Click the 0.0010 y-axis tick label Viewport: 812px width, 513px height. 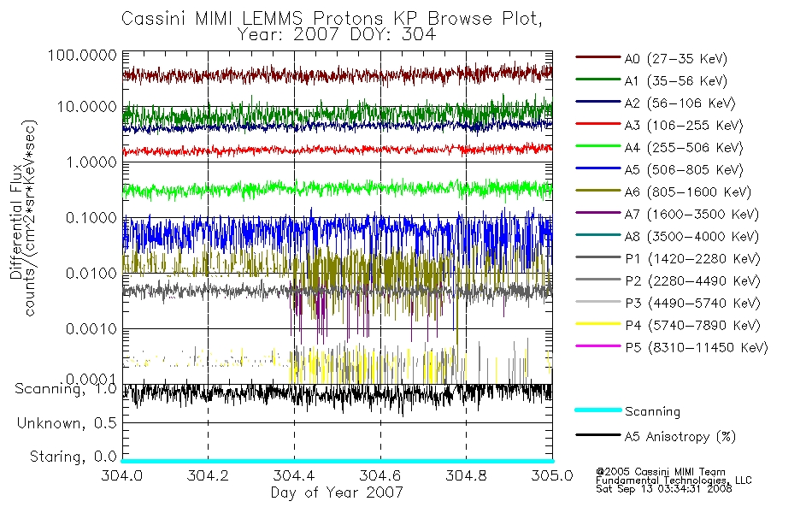pyautogui.click(x=91, y=328)
